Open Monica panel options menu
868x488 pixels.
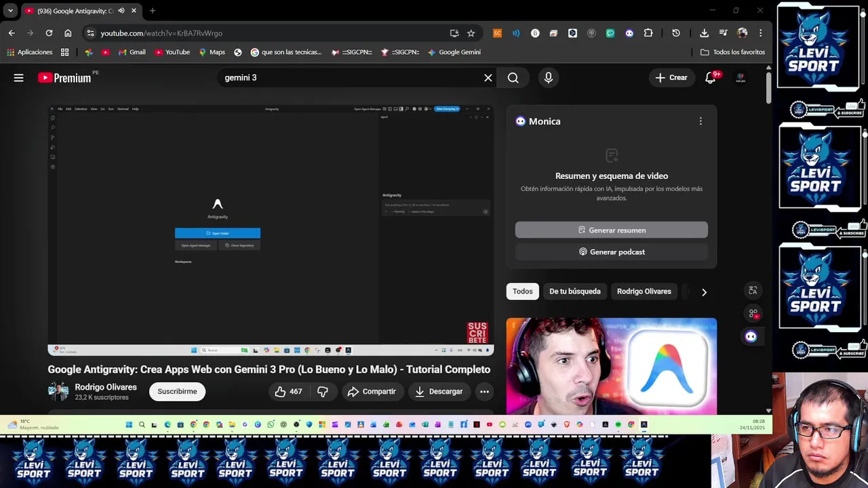tap(701, 121)
